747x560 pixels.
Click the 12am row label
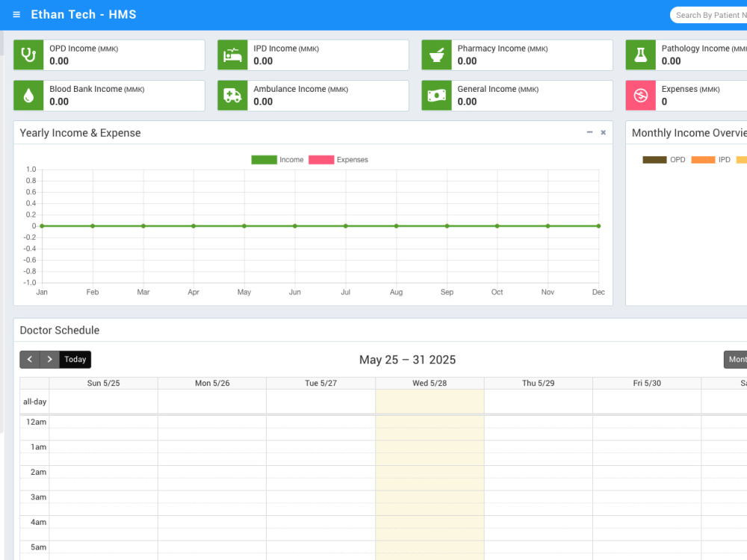(x=36, y=422)
